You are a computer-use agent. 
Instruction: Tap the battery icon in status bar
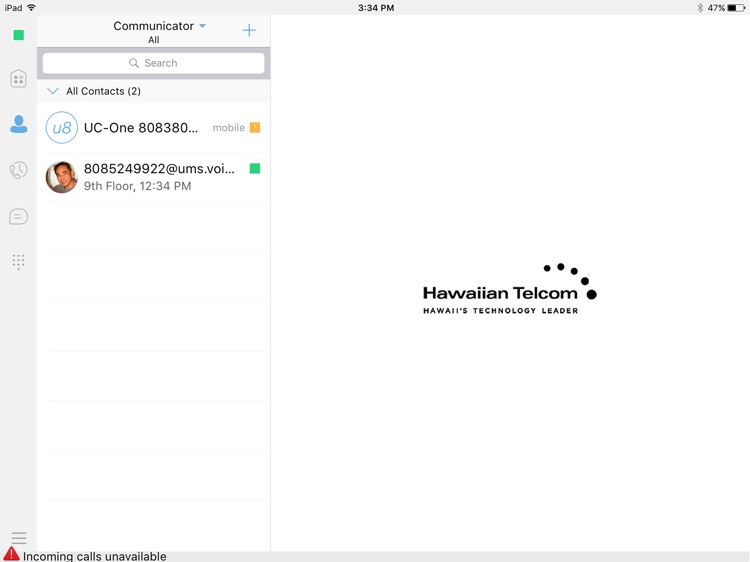coord(736,8)
